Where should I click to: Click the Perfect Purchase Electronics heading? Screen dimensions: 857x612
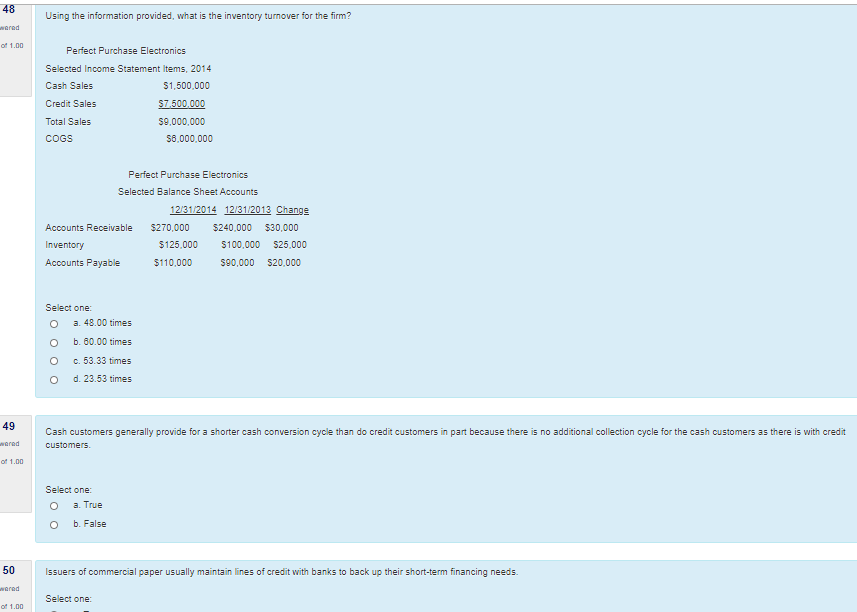(124, 50)
